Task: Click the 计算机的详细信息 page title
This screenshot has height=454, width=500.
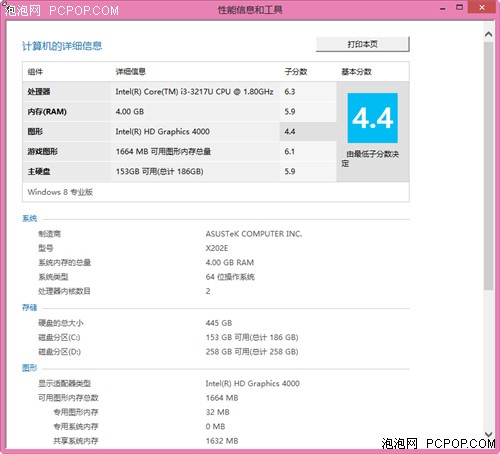Action: [x=62, y=46]
